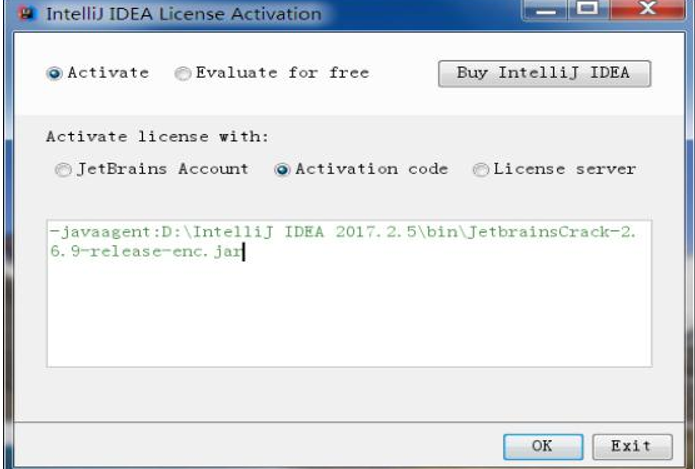Select JetBrains Account activation method
Image resolution: width=695 pixels, height=469 pixels.
[64, 170]
